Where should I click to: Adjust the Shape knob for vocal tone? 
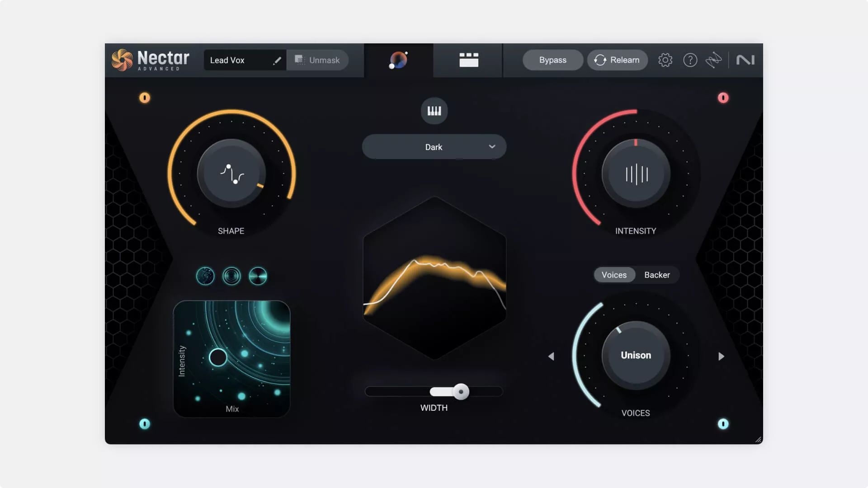pos(231,173)
